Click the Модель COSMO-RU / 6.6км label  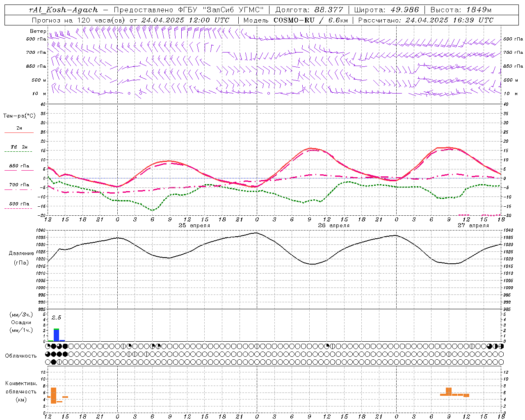click(x=296, y=20)
